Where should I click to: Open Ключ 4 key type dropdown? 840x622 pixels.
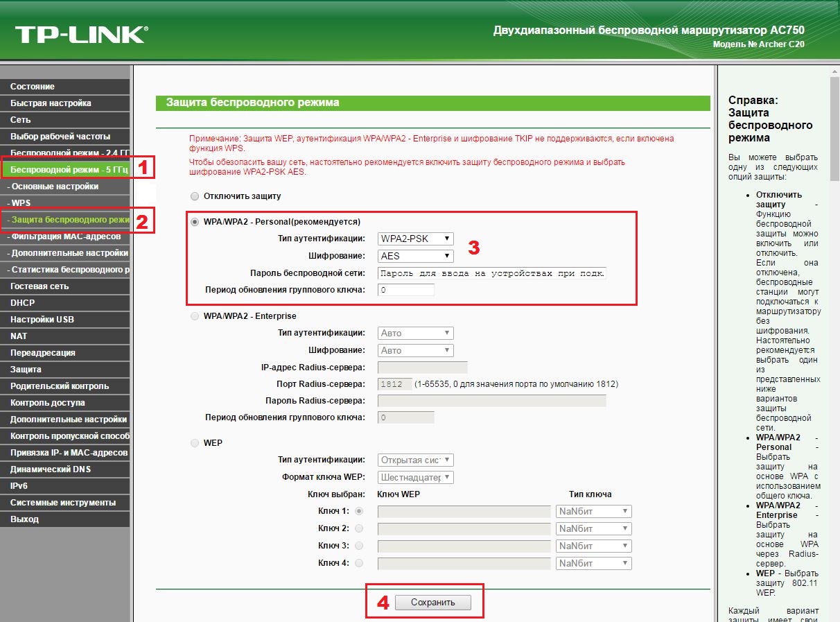coord(594,563)
